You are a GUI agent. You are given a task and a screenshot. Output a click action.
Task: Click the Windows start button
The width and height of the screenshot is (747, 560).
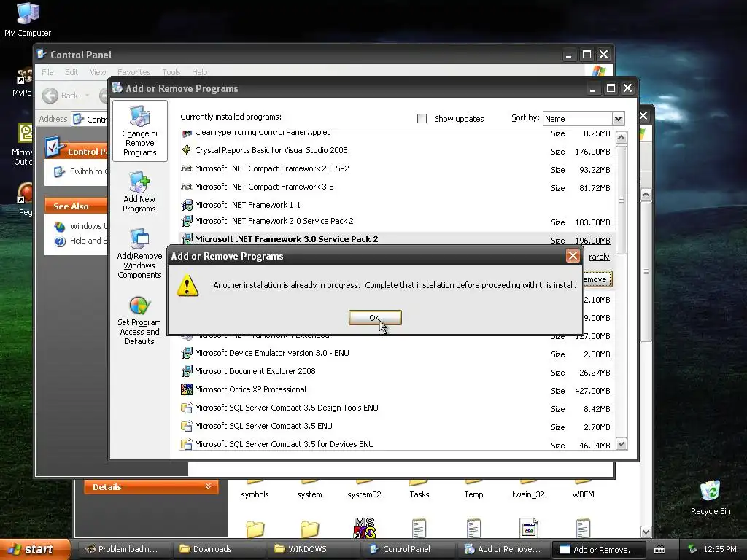point(34,549)
